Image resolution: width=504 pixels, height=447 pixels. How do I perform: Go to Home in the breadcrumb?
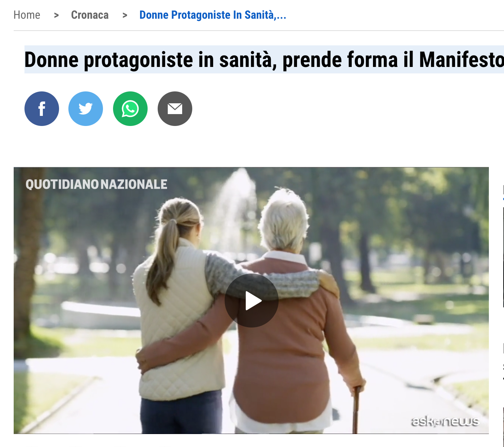(x=27, y=15)
